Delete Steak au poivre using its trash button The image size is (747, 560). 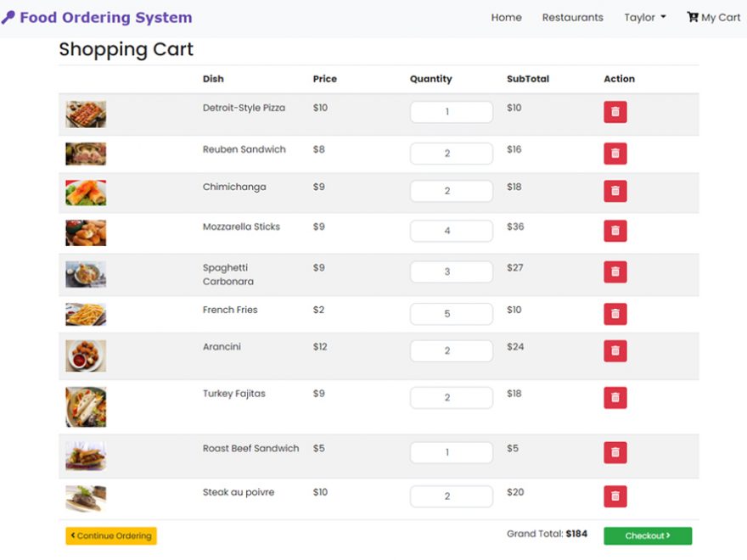tap(615, 496)
